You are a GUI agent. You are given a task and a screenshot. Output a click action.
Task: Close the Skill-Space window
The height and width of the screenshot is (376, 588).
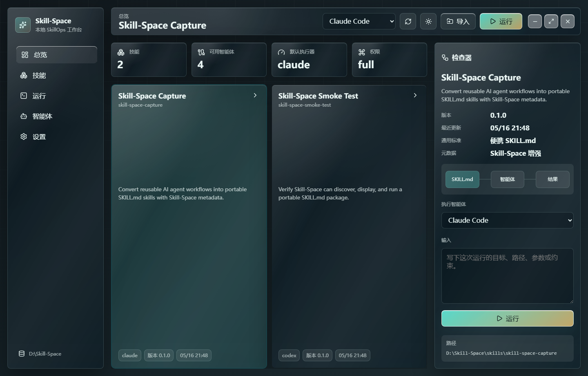568,21
